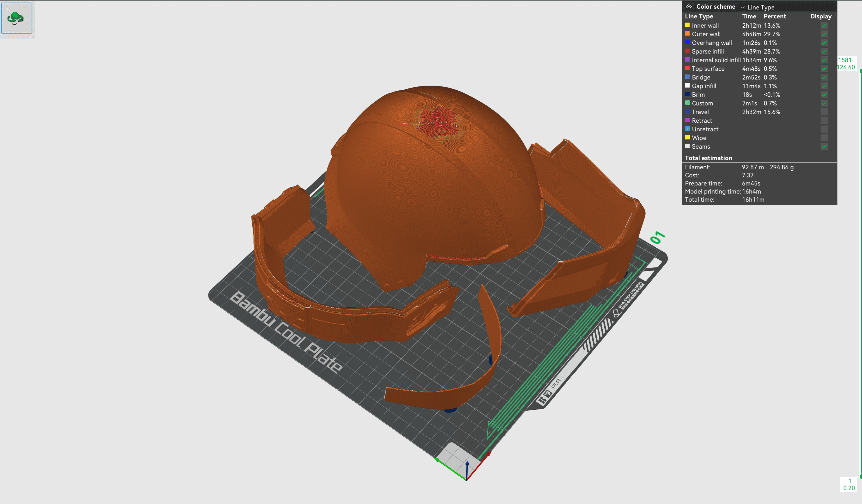Enable Retract display checkbox
Image resolution: width=862 pixels, height=504 pixels.
pyautogui.click(x=824, y=120)
